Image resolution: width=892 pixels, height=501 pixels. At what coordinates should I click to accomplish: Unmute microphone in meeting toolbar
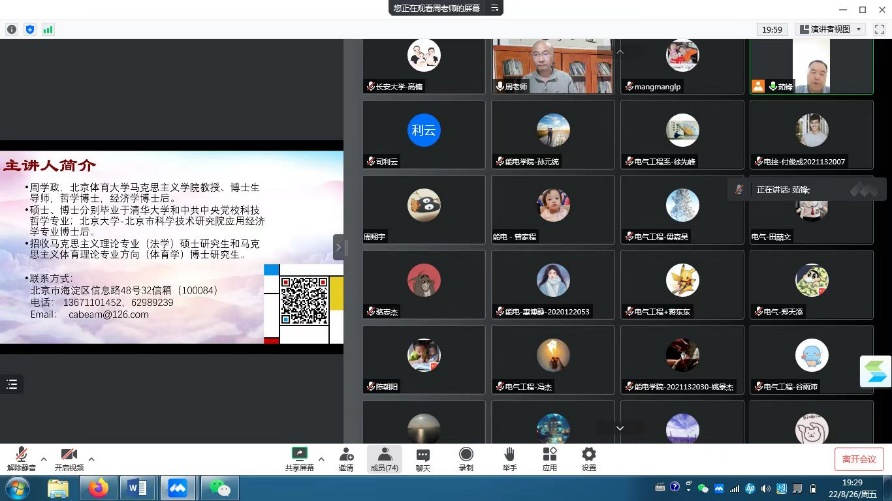coord(20,457)
